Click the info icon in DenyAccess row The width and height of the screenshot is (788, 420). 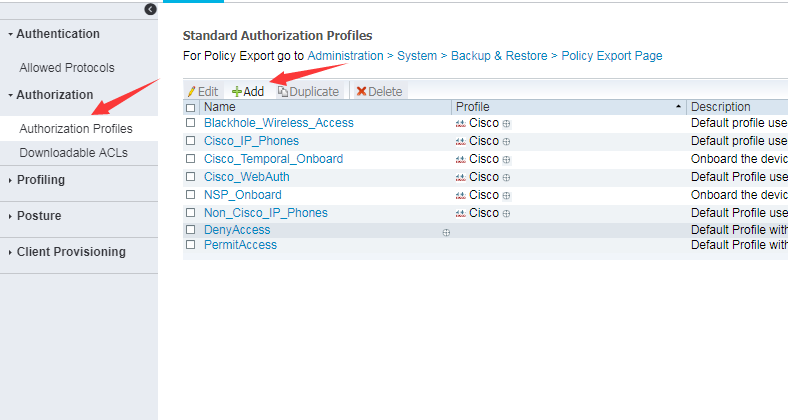click(x=446, y=231)
